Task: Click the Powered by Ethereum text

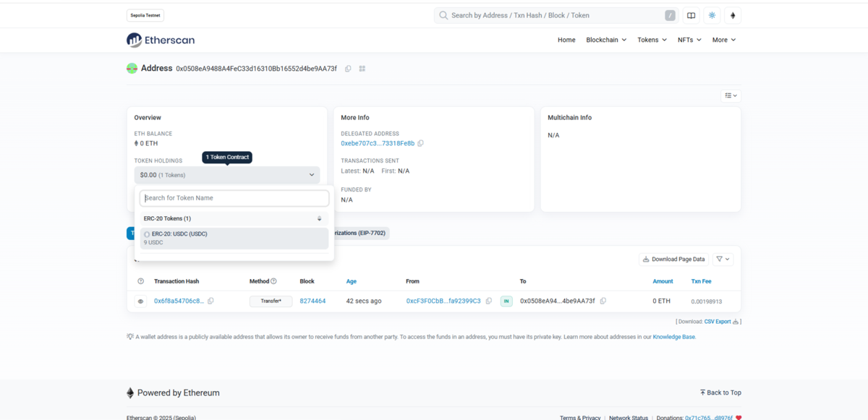Action: point(179,393)
